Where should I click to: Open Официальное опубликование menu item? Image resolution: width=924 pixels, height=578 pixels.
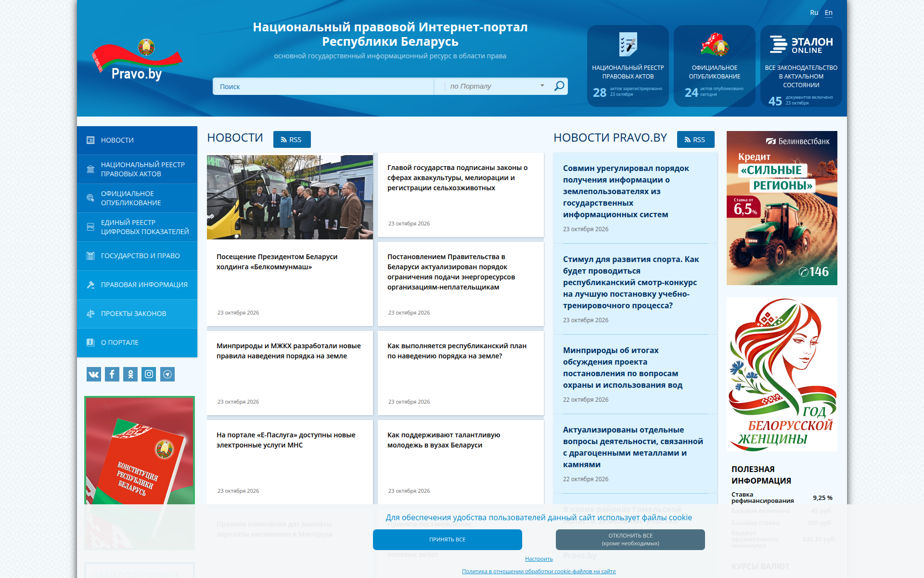click(137, 198)
